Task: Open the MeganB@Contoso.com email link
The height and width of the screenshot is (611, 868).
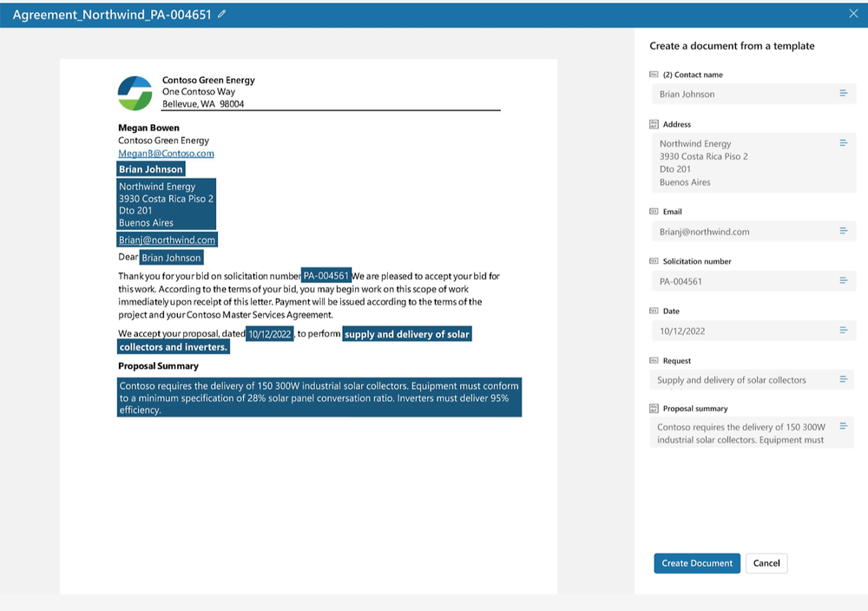Action: [166, 154]
